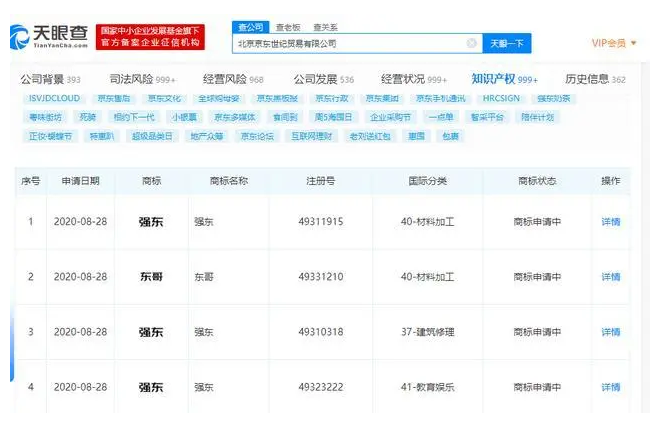
Task: Clear the search box with the X icon
Action: pyautogui.click(x=472, y=43)
